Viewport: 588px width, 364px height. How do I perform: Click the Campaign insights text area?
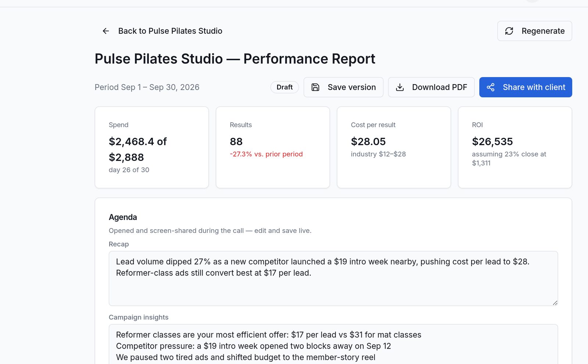(333, 344)
